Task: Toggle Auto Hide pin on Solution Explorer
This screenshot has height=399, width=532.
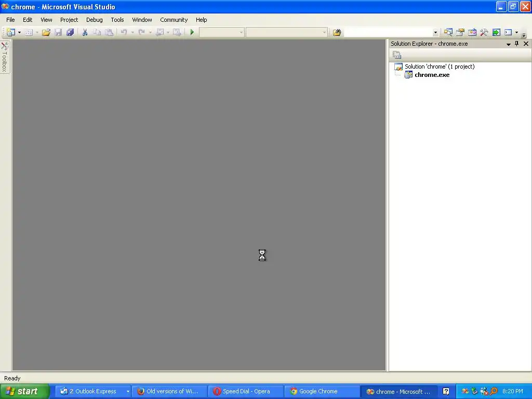Action: click(x=517, y=44)
